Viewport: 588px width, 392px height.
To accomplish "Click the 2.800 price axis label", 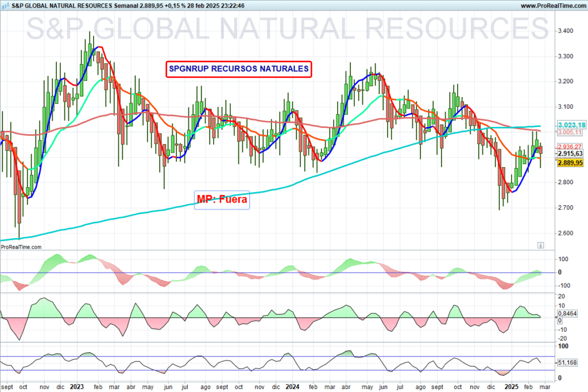I will (x=566, y=183).
